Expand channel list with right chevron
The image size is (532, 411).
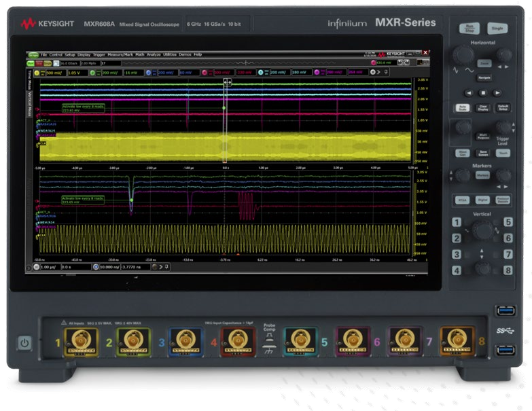pos(379,72)
